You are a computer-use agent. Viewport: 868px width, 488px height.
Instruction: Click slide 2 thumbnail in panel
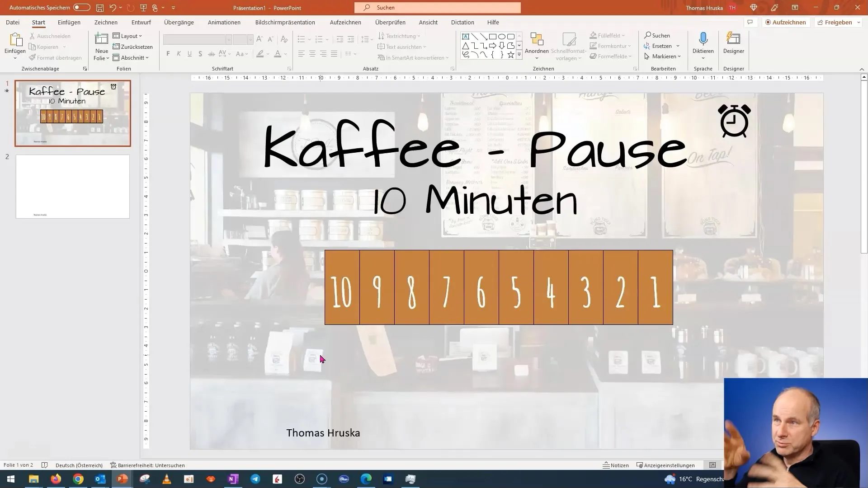tap(71, 186)
